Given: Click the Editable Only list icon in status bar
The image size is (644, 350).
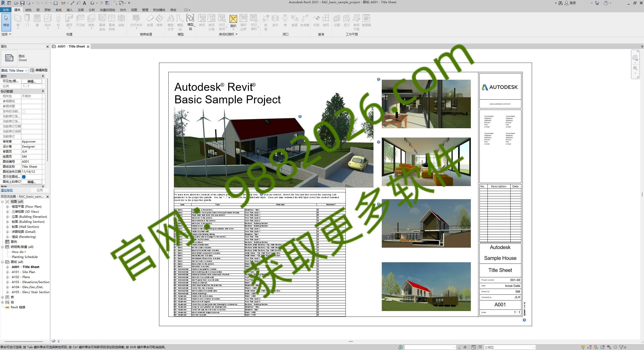Looking at the screenshot, I should click(474, 347).
